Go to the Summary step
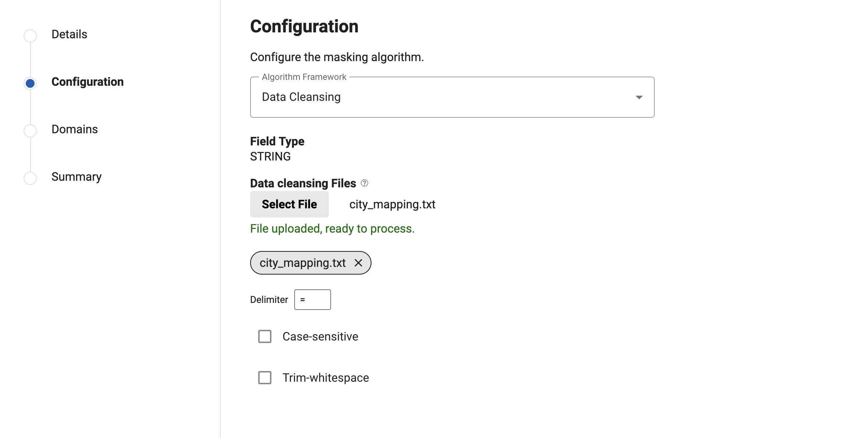Image resolution: width=868 pixels, height=438 pixels. point(76,177)
